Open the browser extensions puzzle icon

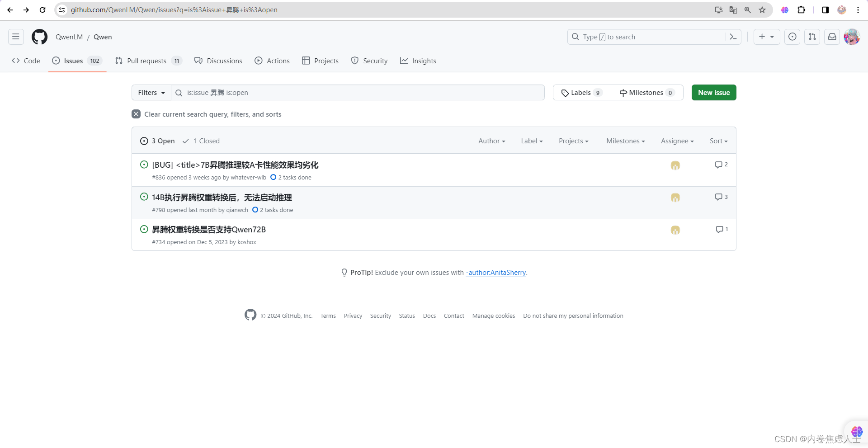[x=801, y=10]
